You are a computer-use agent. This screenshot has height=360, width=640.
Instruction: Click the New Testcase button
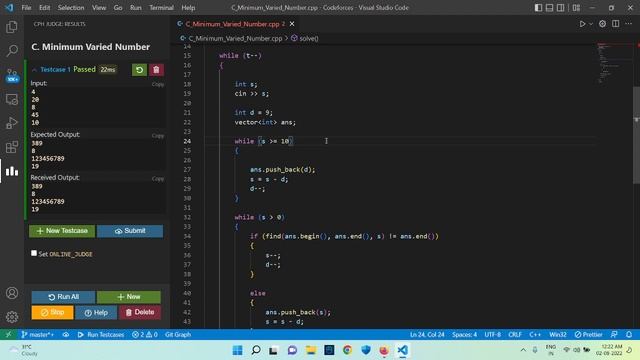point(62,231)
